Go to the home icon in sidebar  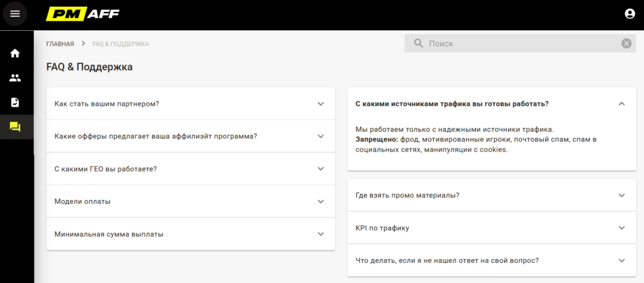coord(15,53)
